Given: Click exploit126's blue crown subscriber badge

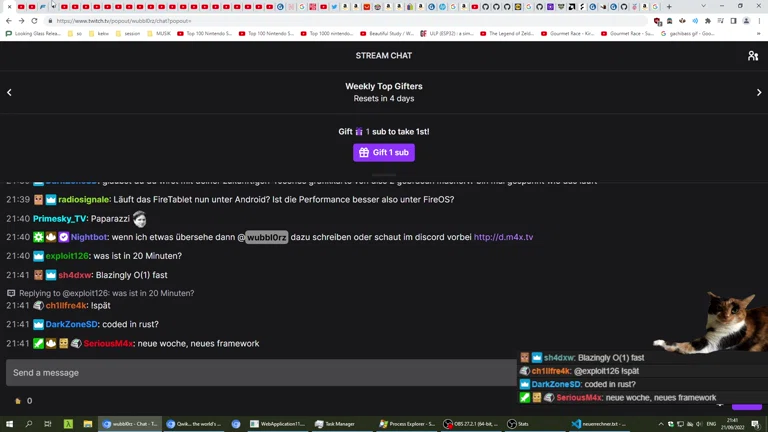Looking at the screenshot, I should click(38, 256).
